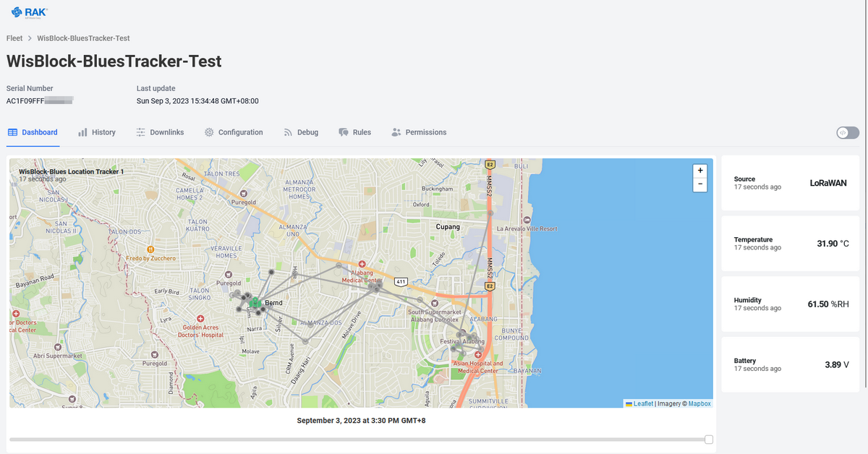Switch to the History tab
Image resolution: width=868 pixels, height=454 pixels.
point(97,132)
